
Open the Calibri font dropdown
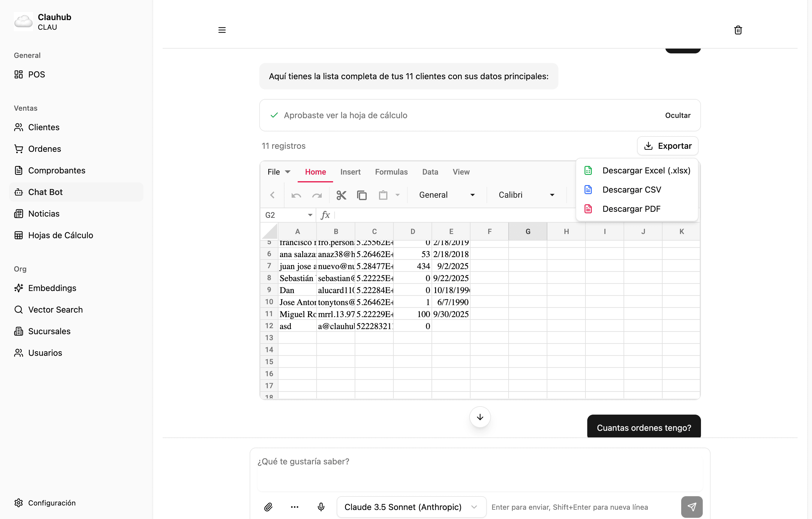526,195
